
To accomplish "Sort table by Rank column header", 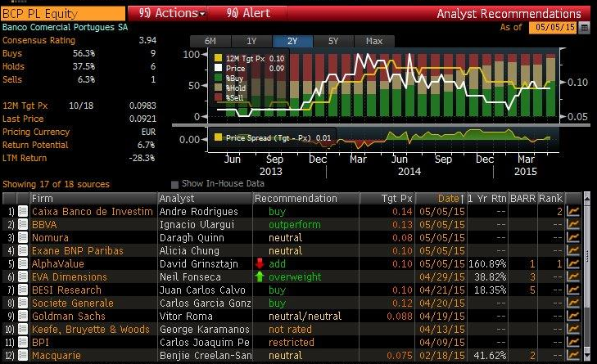I will pyautogui.click(x=550, y=198).
